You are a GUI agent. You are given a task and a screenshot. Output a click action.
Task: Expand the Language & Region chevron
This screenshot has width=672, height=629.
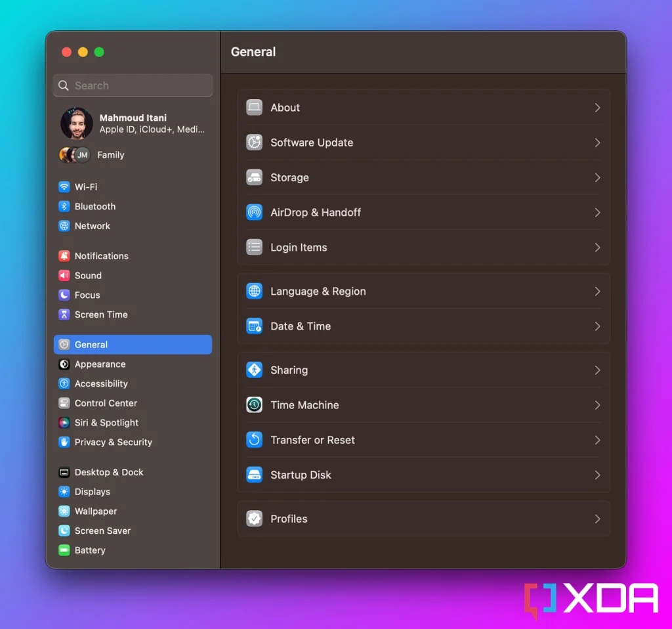(x=597, y=292)
